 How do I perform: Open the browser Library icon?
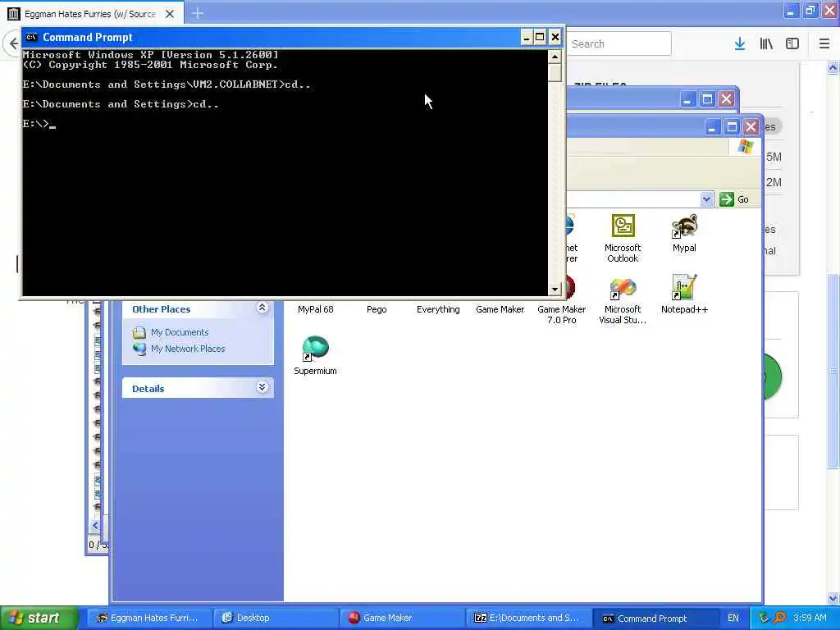pos(766,44)
